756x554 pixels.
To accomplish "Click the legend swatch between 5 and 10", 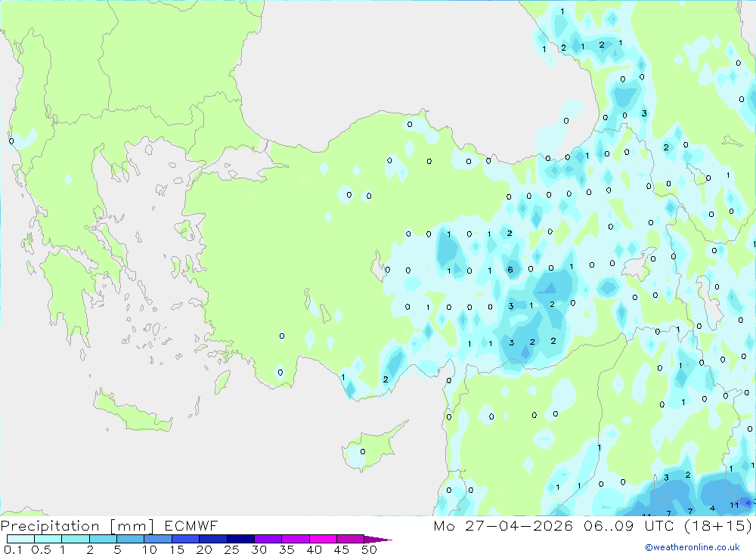I will pos(130,539).
